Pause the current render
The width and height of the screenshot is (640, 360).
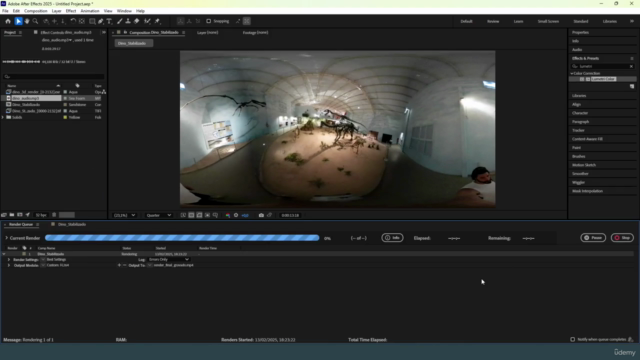593,238
